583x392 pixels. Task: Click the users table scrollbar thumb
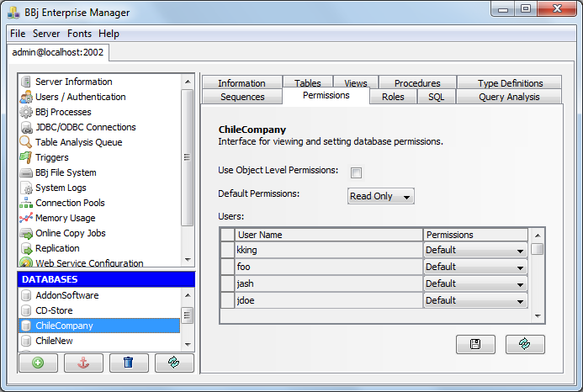[538, 249]
